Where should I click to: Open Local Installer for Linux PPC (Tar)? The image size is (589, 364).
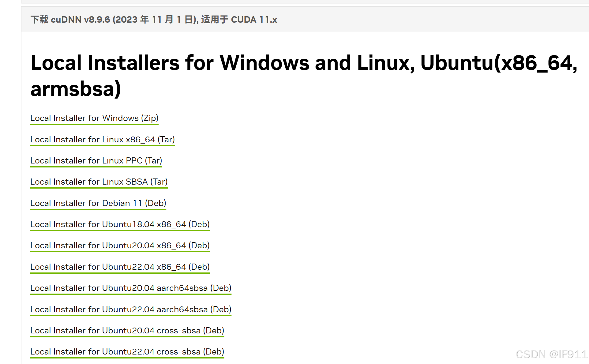tap(96, 161)
